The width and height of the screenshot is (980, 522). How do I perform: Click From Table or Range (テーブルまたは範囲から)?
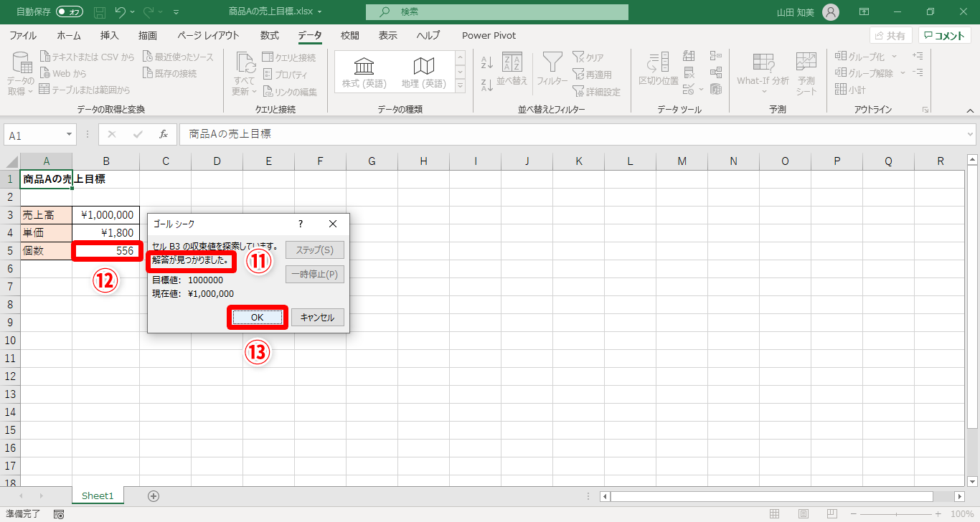[85, 90]
